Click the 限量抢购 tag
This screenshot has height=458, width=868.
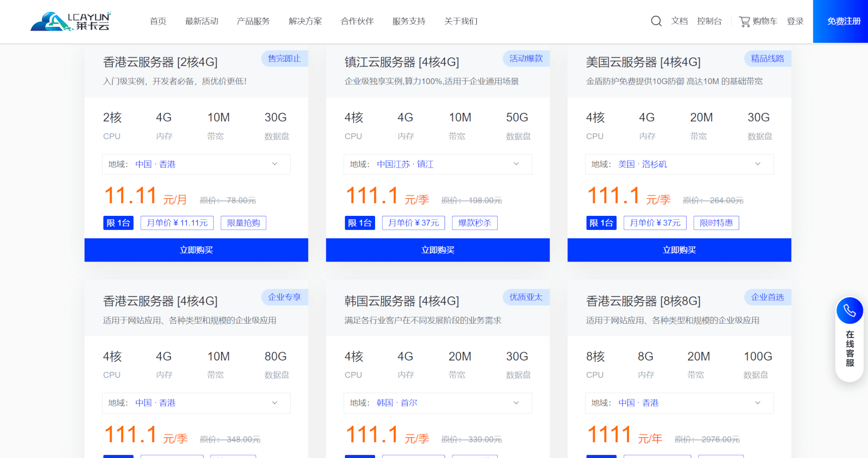click(x=243, y=223)
